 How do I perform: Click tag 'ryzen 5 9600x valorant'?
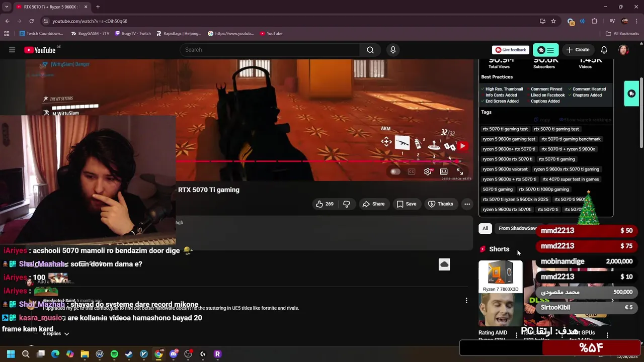505,169
